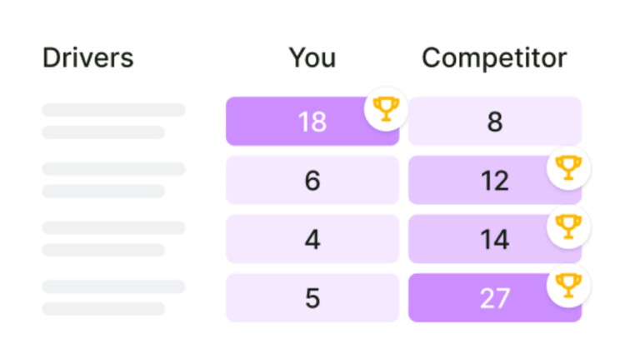Select the Competitor score cell showing 14
The width and height of the screenshot is (625, 364).
pos(495,239)
